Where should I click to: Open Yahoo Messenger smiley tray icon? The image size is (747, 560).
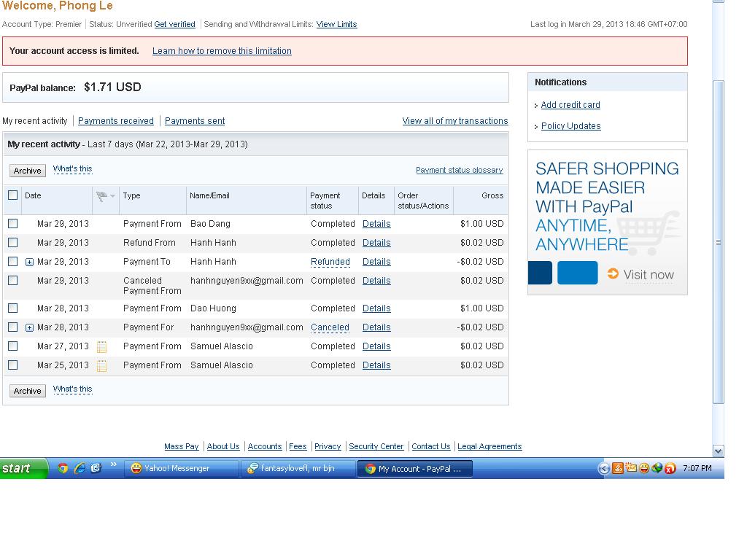pos(644,468)
